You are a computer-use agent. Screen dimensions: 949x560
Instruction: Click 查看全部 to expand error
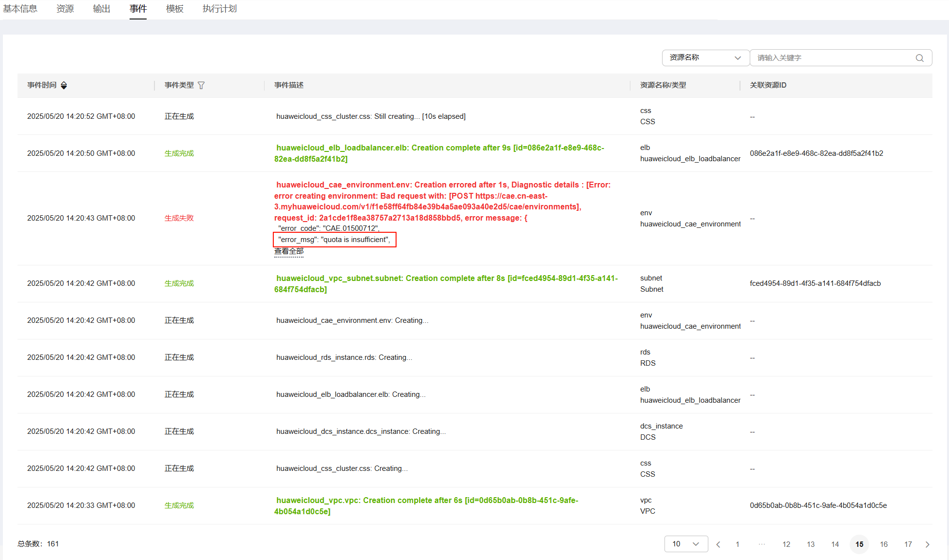pos(289,251)
